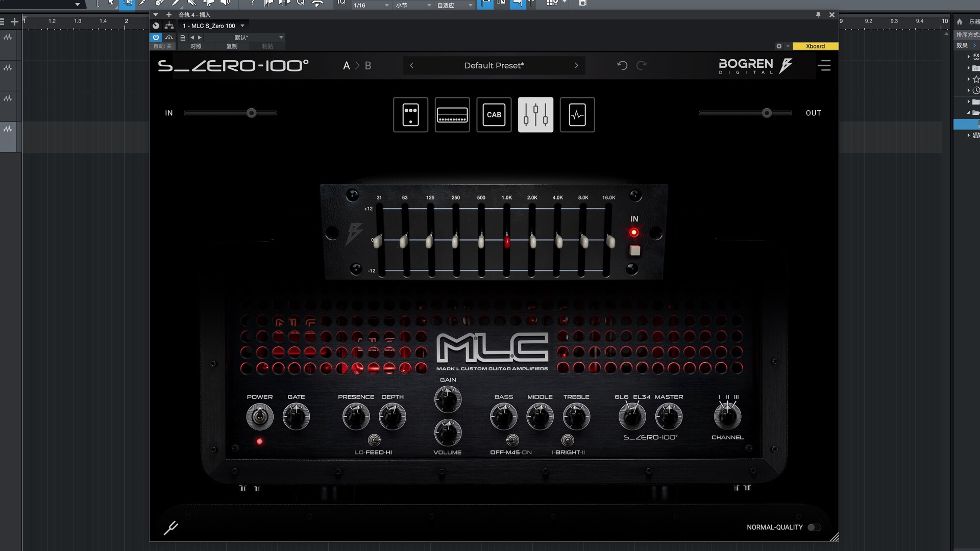Image resolution: width=980 pixels, height=551 pixels.
Task: Flip the LO-FEED-HI switch
Action: (374, 440)
